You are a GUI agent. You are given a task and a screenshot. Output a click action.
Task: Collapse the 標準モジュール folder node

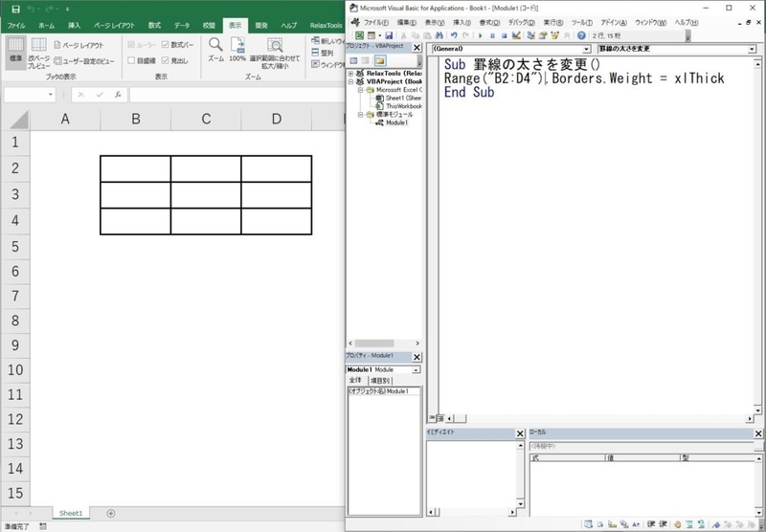[x=361, y=115]
